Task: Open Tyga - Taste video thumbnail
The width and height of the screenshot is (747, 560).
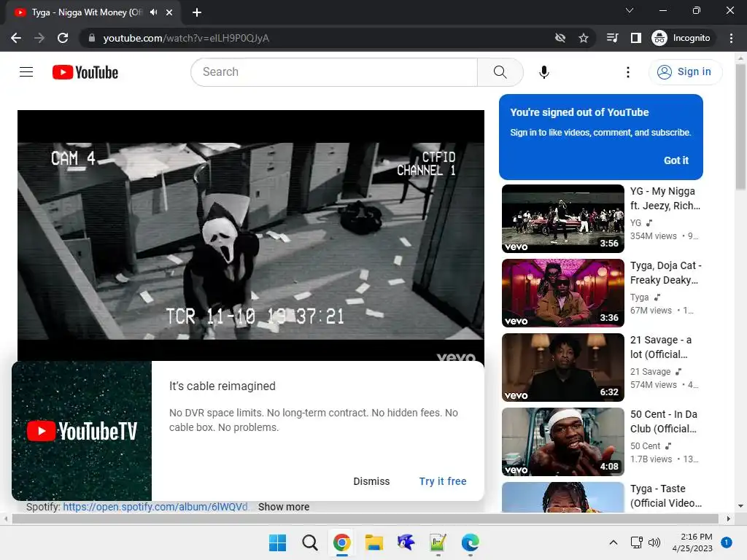Action: [563, 497]
